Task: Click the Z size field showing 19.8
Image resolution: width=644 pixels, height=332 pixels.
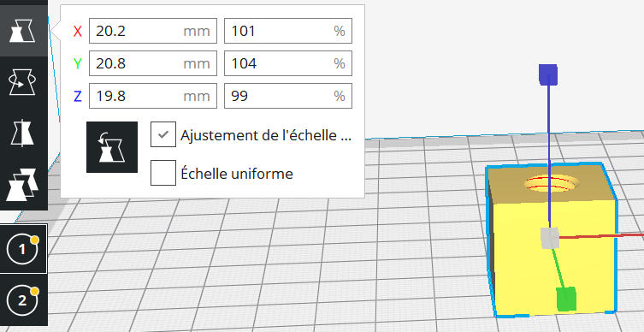Action: (x=153, y=96)
